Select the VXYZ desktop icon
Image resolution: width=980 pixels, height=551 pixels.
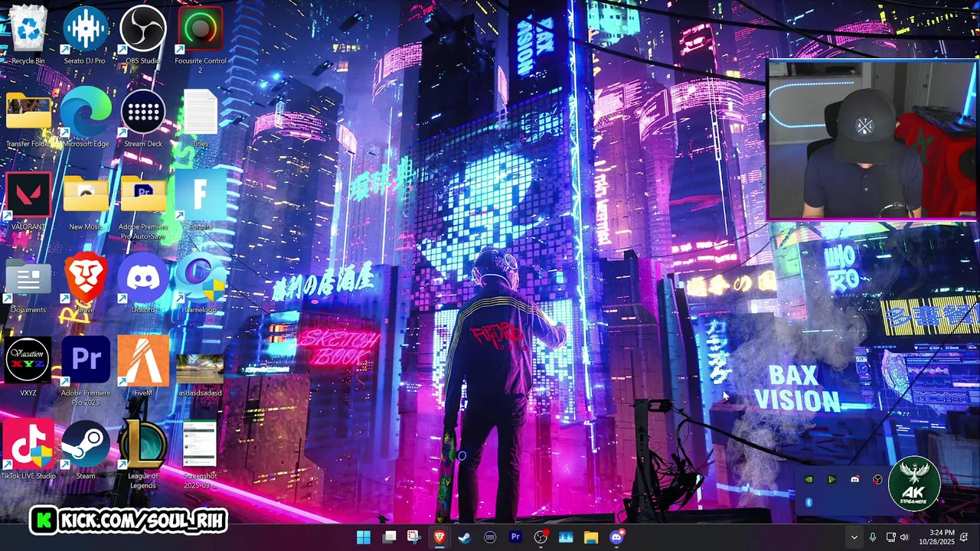tap(28, 366)
